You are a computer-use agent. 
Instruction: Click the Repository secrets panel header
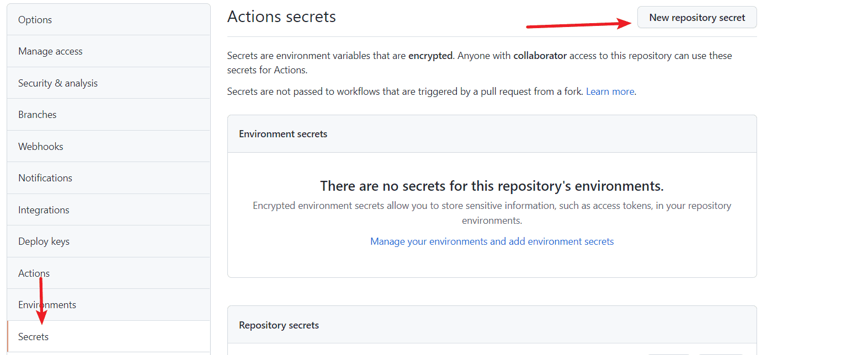point(279,325)
